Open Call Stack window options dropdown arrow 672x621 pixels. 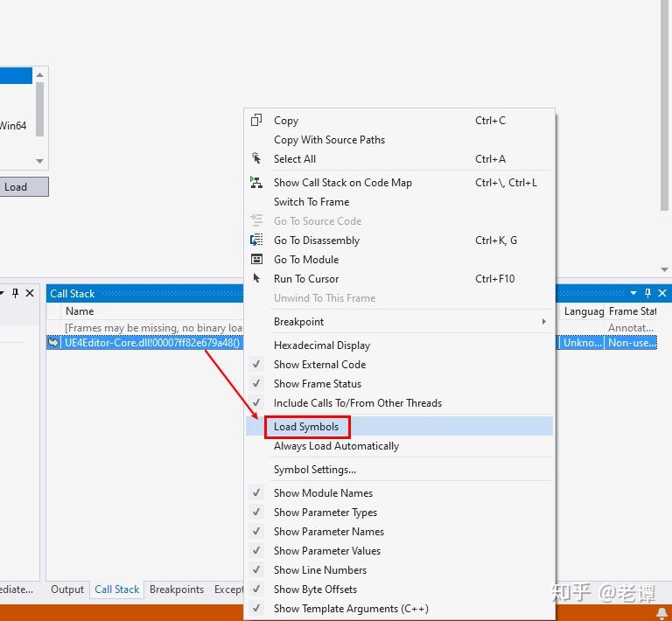[633, 293]
